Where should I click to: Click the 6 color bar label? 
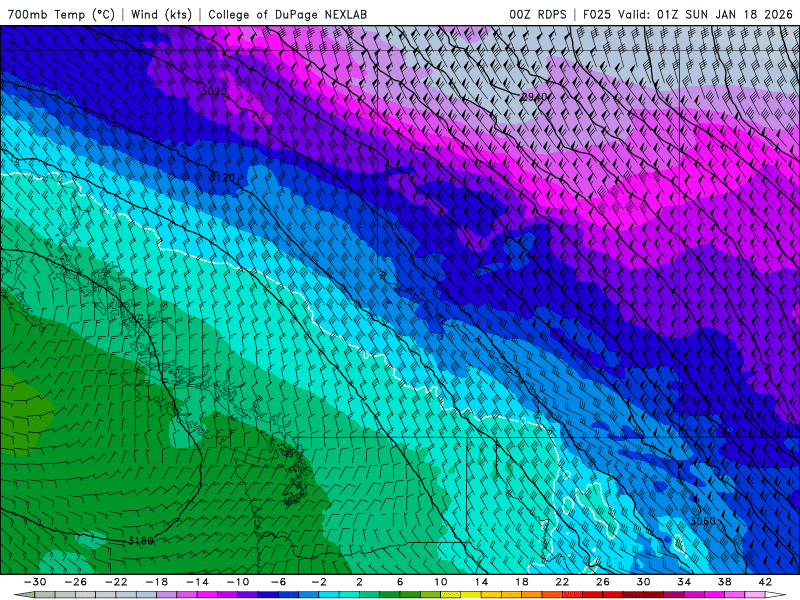(x=400, y=582)
